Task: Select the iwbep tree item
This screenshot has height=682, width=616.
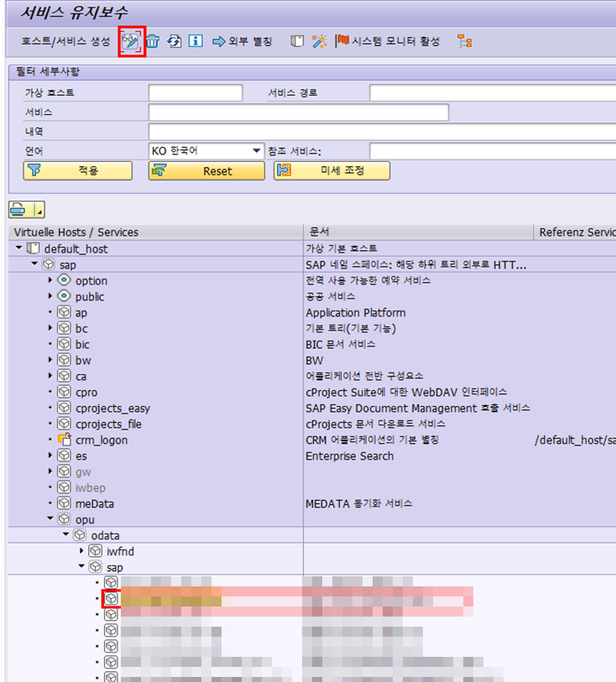Action: click(x=91, y=488)
